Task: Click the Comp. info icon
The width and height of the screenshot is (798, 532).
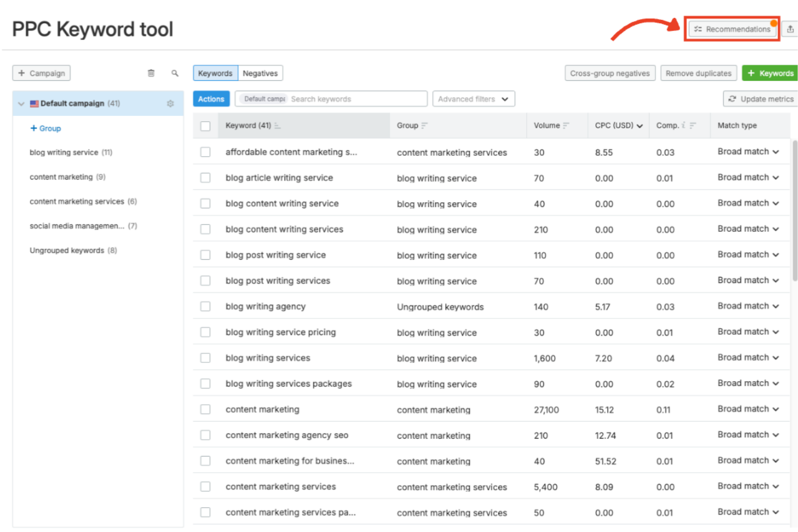Action: [x=684, y=126]
